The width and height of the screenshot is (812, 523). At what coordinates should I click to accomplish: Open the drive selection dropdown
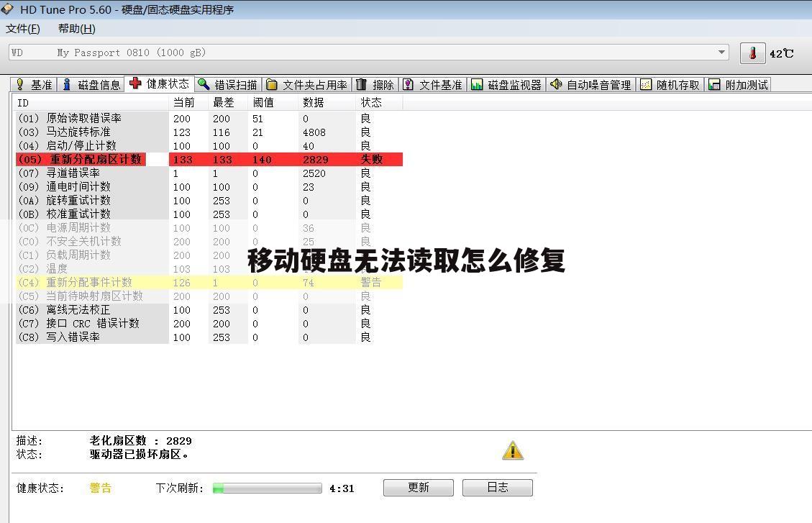coord(721,52)
